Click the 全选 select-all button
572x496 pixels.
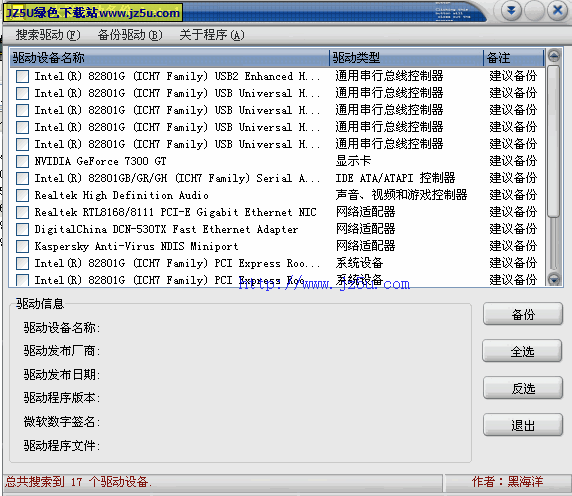click(x=522, y=351)
